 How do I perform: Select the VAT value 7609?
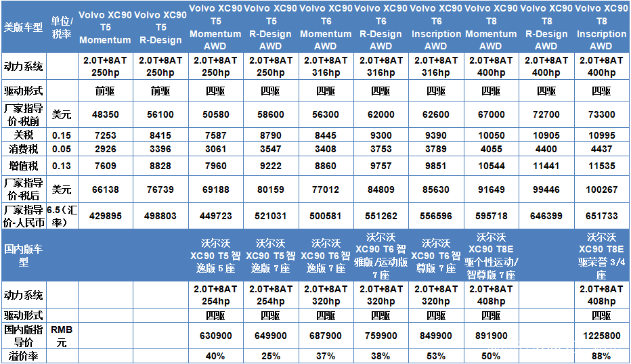coord(105,166)
